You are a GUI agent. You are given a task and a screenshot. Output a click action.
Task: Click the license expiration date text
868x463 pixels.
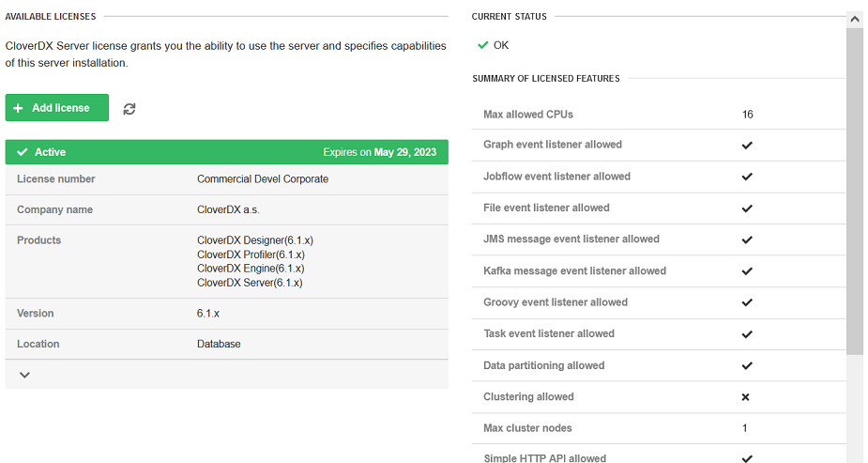(x=380, y=152)
